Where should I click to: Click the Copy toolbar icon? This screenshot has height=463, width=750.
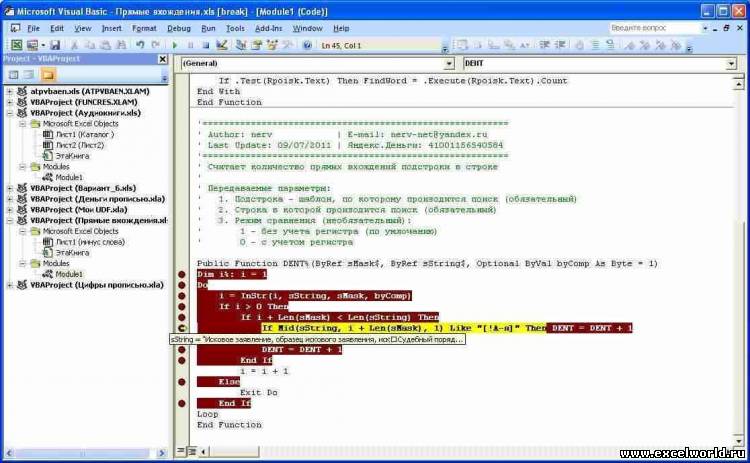coord(89,45)
